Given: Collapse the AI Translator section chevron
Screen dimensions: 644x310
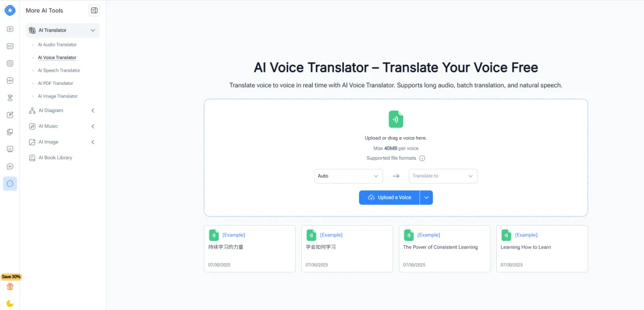Looking at the screenshot, I should click(93, 30).
